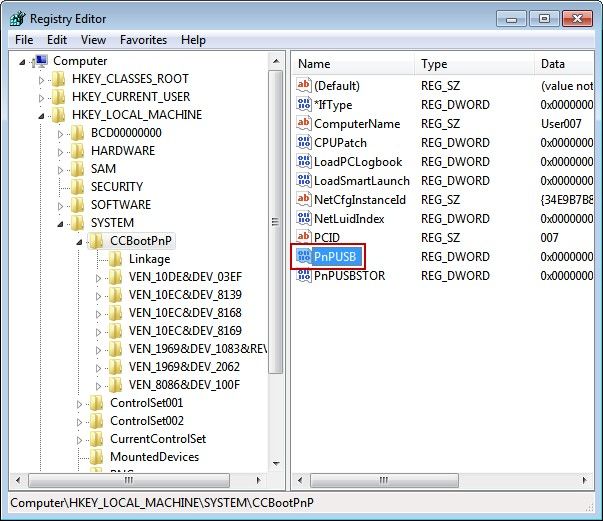Click the tree pane scroll up arrow
The width and height of the screenshot is (603, 521).
point(276,61)
